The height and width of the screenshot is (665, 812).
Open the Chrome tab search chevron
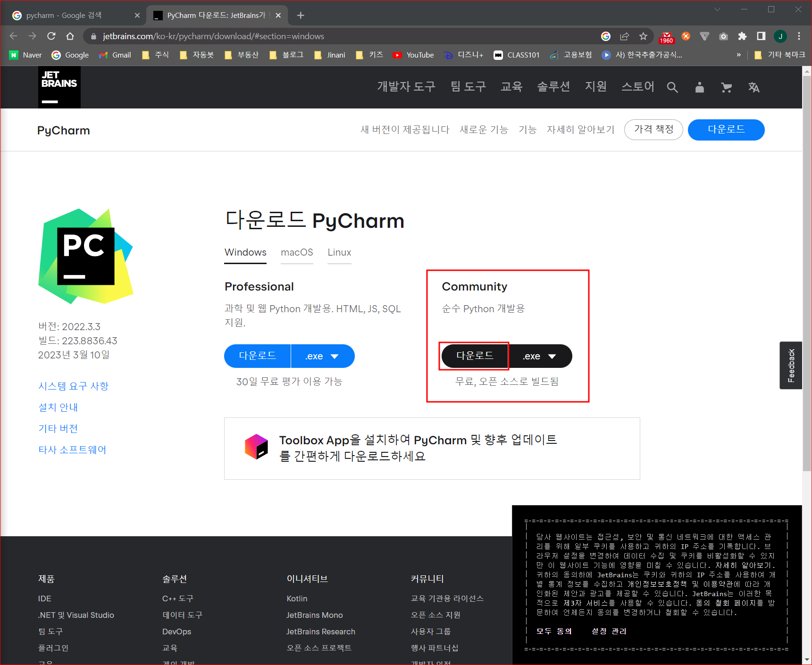pos(718,9)
